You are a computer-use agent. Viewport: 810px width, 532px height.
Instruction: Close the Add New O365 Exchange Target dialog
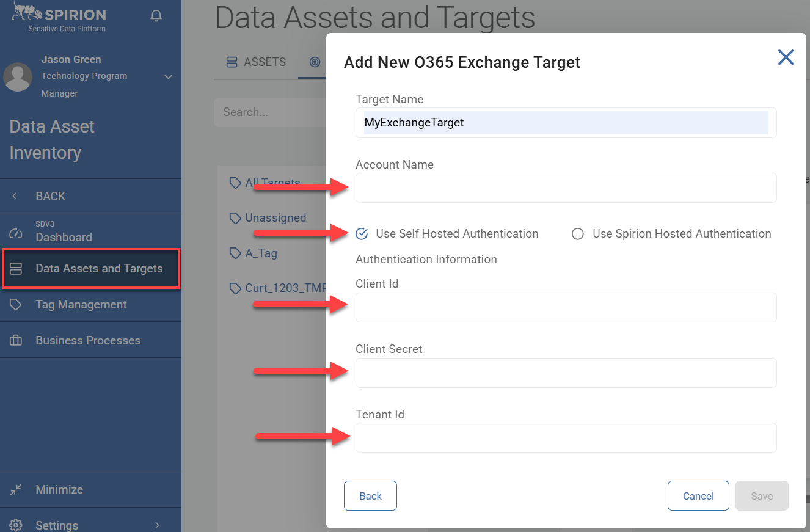786,57
